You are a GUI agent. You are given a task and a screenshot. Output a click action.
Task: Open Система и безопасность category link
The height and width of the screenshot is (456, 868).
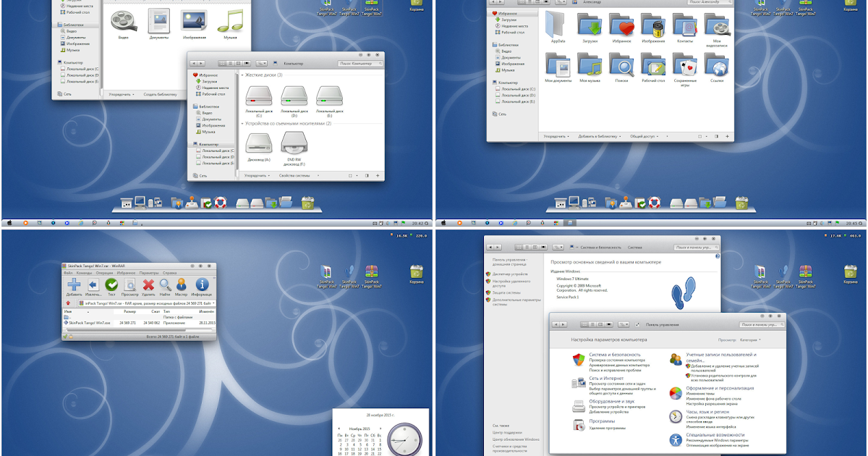click(615, 355)
